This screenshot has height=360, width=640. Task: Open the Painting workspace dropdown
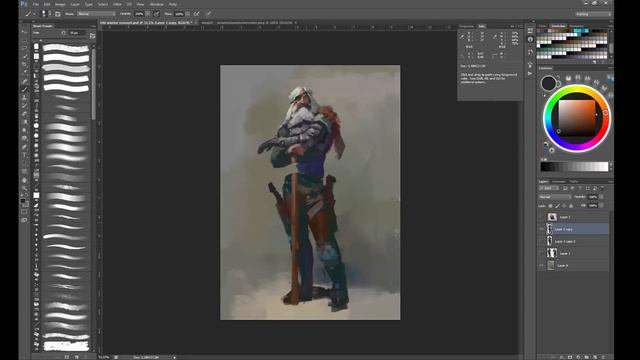coord(593,14)
